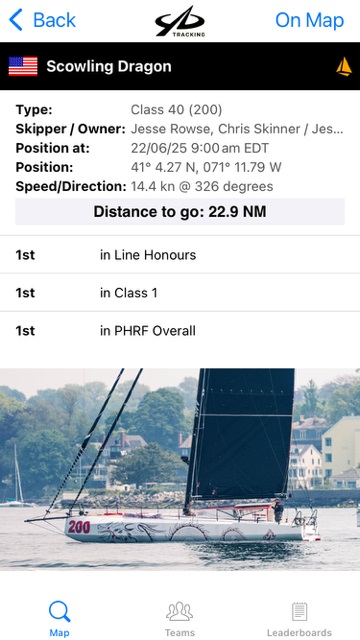The width and height of the screenshot is (360, 640).
Task: Tap the truncated Skipper / Owner names
Action: pyautogui.click(x=237, y=129)
